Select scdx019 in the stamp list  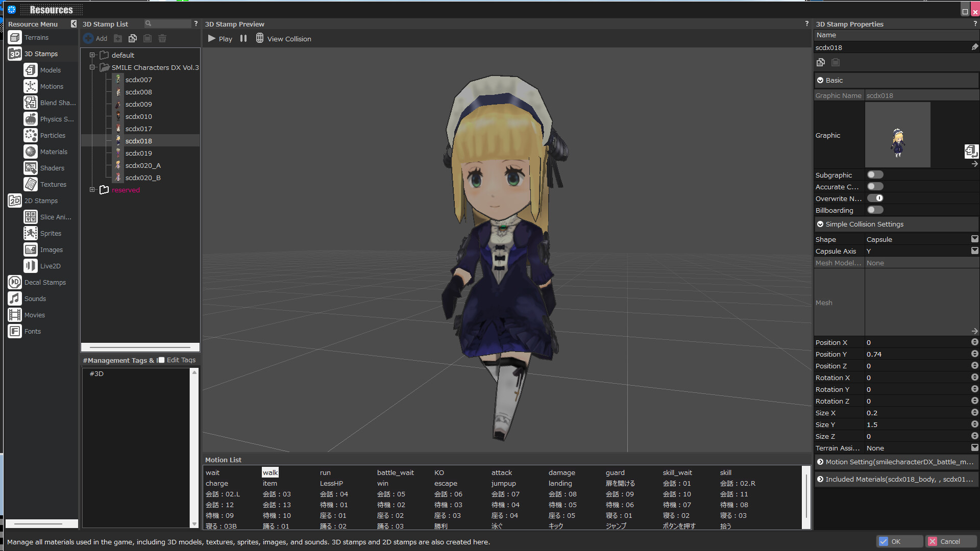pyautogui.click(x=138, y=153)
